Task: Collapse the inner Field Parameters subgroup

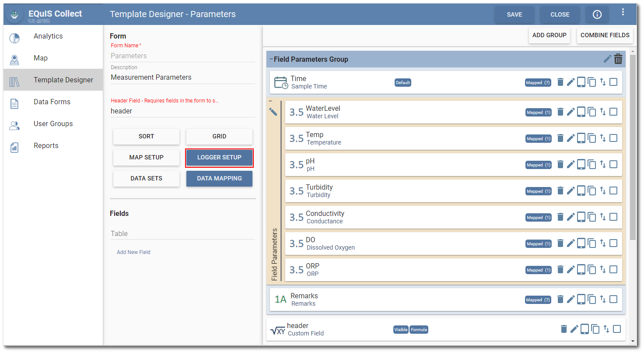Action: (270, 101)
